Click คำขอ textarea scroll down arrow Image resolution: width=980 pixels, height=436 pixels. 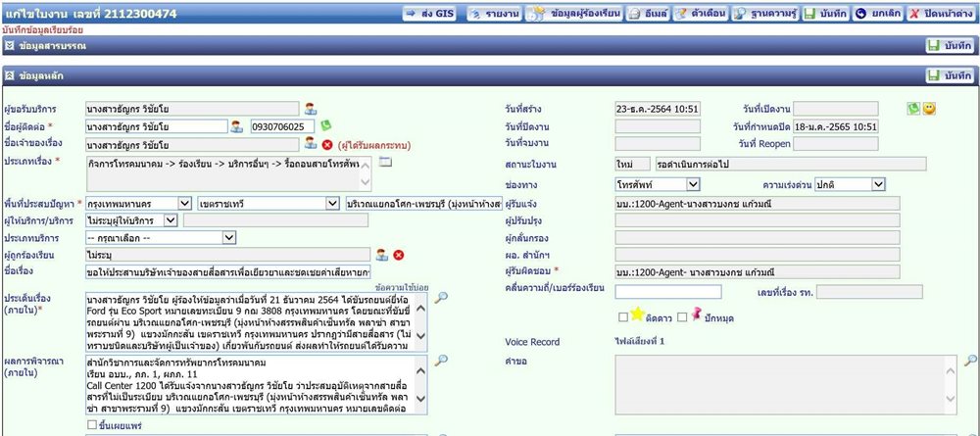click(x=950, y=399)
